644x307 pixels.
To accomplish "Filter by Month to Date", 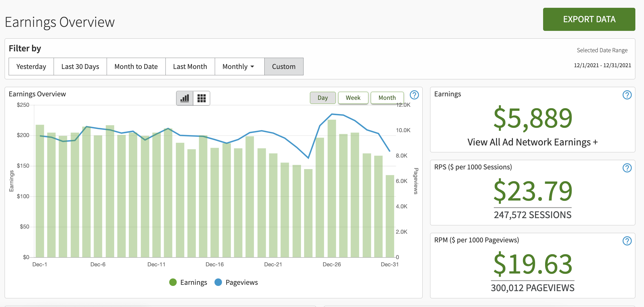I will 136,67.
